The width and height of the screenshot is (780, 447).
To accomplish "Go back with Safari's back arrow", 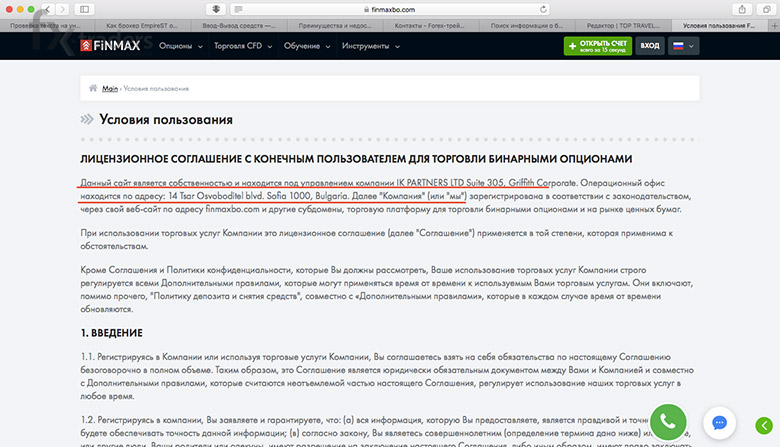I will point(48,9).
